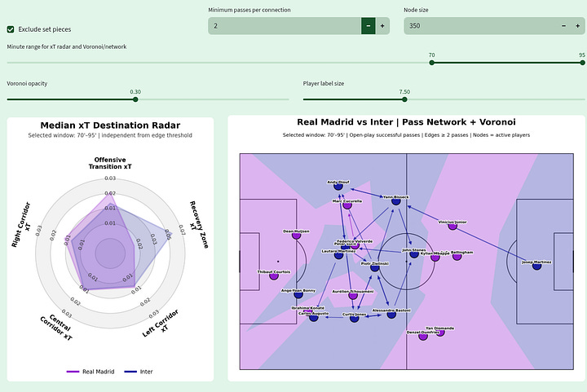587x392 pixels.
Task: Click the Alessandro Bastoni player node
Action: (391, 315)
